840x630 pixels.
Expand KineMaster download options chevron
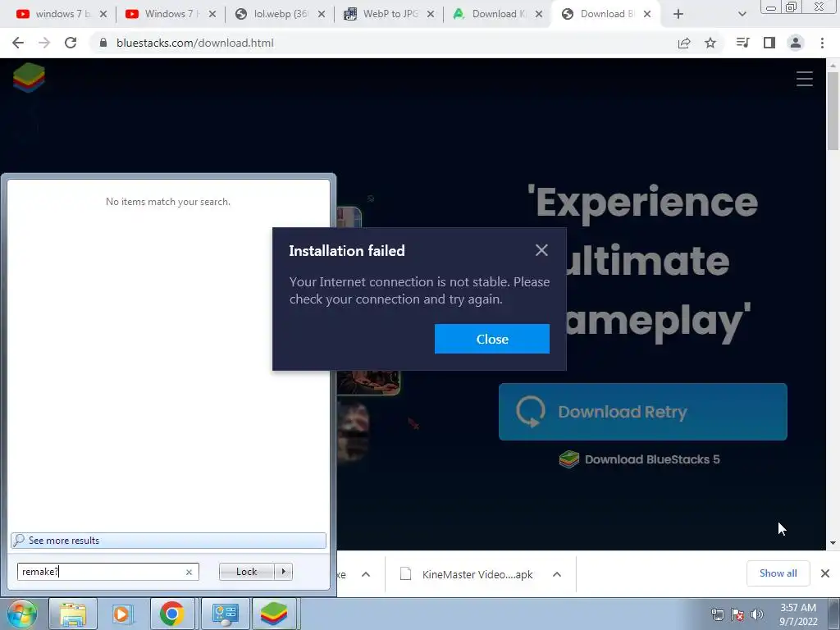557,574
